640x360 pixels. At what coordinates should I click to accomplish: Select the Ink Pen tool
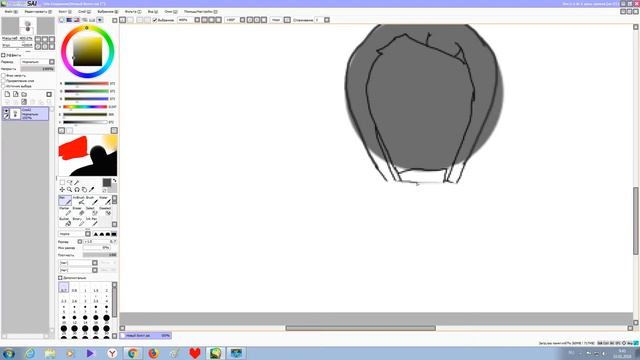[92, 222]
